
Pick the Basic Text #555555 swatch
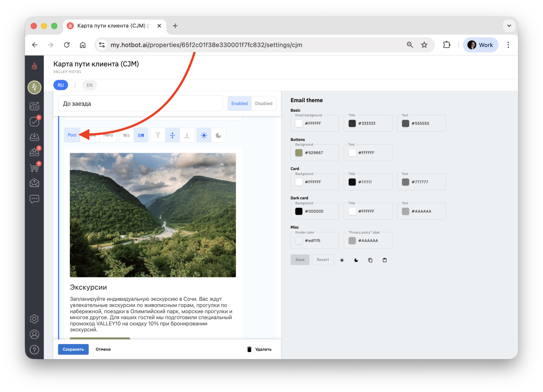coord(406,123)
